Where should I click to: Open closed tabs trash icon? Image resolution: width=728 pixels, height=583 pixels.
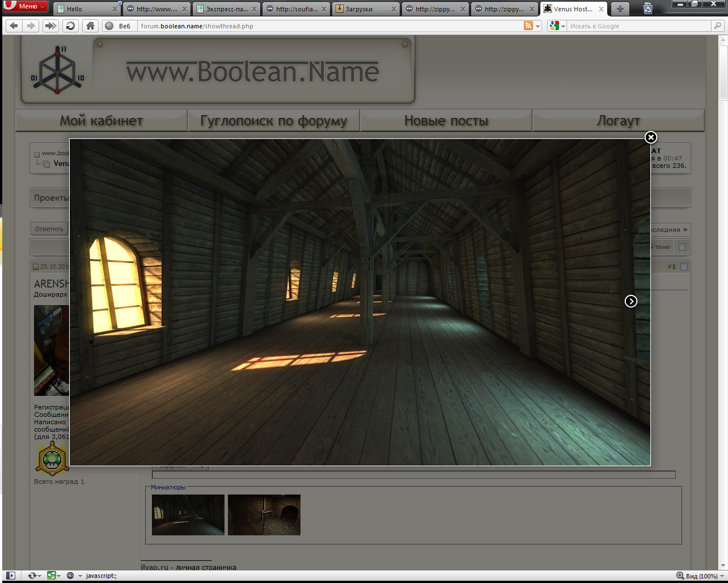tap(648, 9)
